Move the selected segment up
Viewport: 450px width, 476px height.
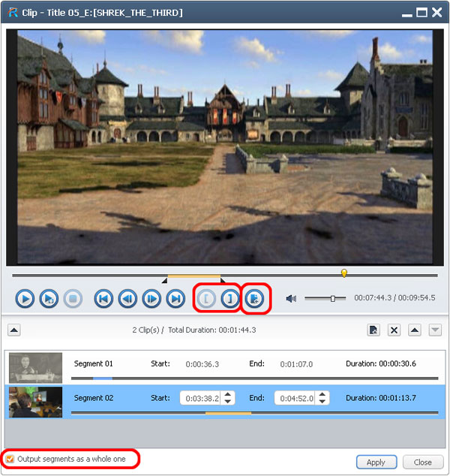pyautogui.click(x=415, y=330)
